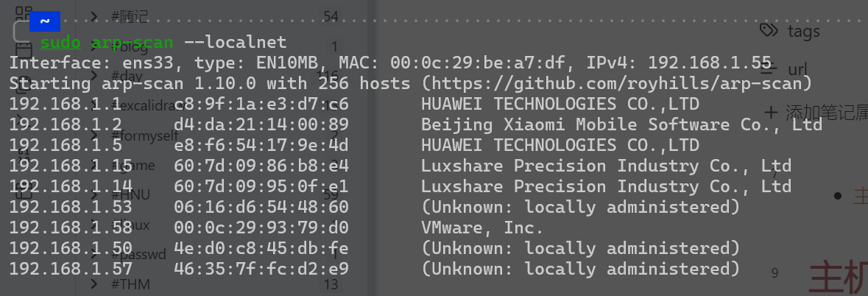The height and width of the screenshot is (296, 868).
Task: Click the url property list icon
Action: pyautogui.click(x=767, y=69)
